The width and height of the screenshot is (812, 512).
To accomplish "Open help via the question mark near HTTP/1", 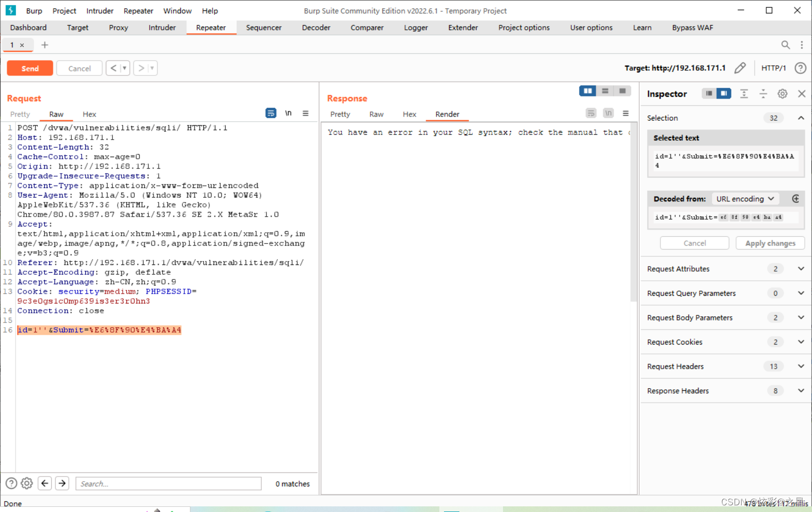I will click(x=800, y=68).
